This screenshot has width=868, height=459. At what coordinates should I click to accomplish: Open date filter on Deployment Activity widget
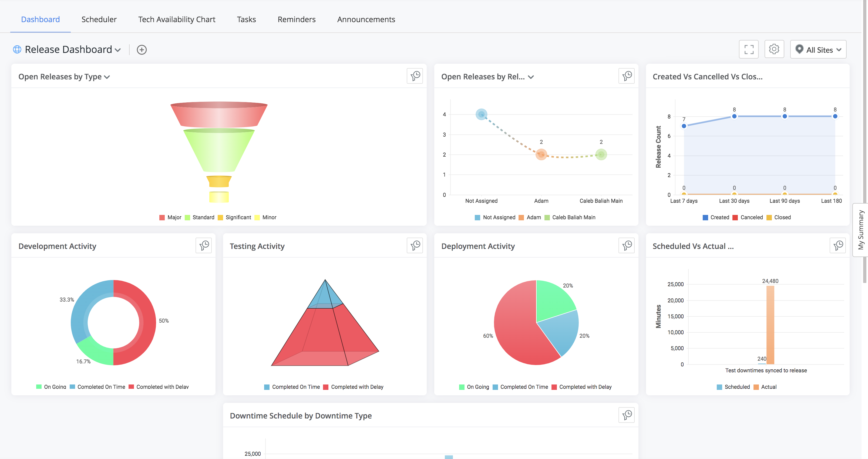(626, 245)
